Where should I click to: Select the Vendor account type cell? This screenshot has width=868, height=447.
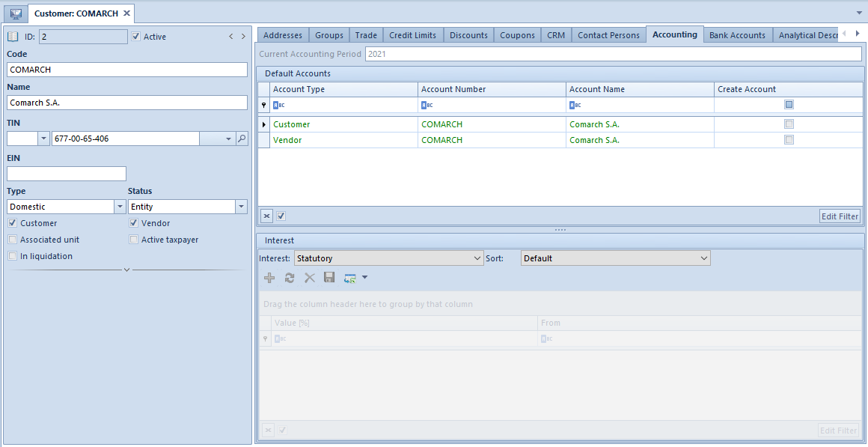pos(343,140)
